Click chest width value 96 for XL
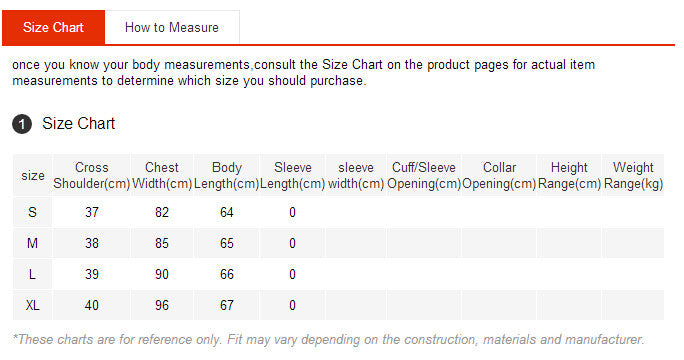 [162, 305]
